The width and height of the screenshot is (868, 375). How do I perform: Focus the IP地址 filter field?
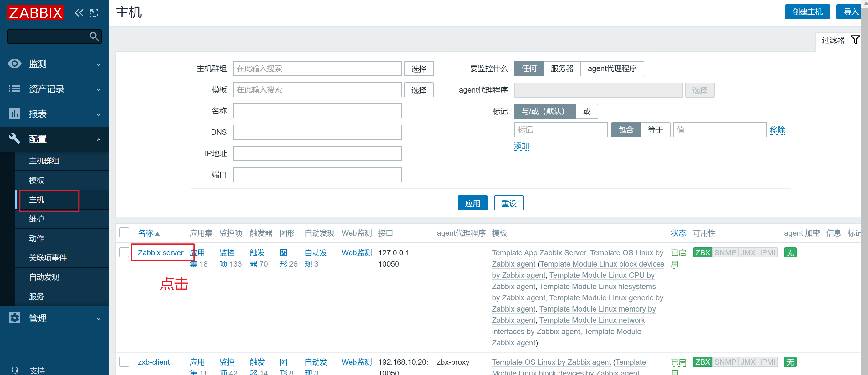[x=317, y=153]
